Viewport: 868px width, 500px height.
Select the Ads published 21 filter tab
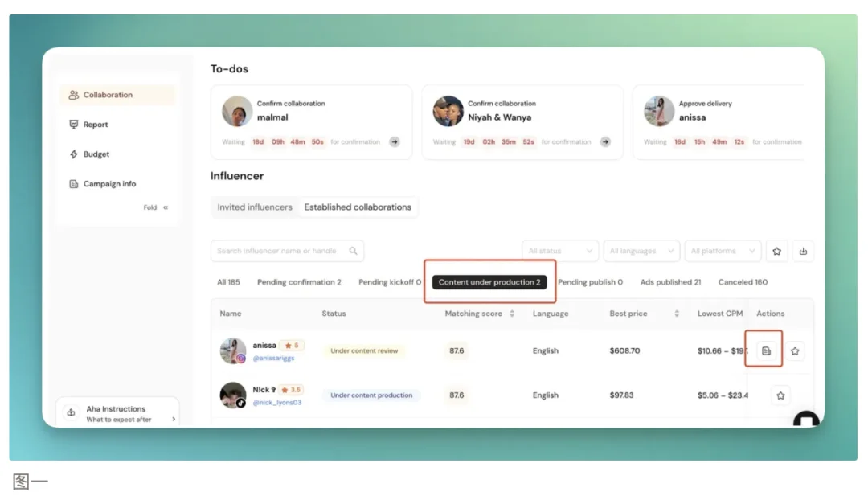coord(670,282)
